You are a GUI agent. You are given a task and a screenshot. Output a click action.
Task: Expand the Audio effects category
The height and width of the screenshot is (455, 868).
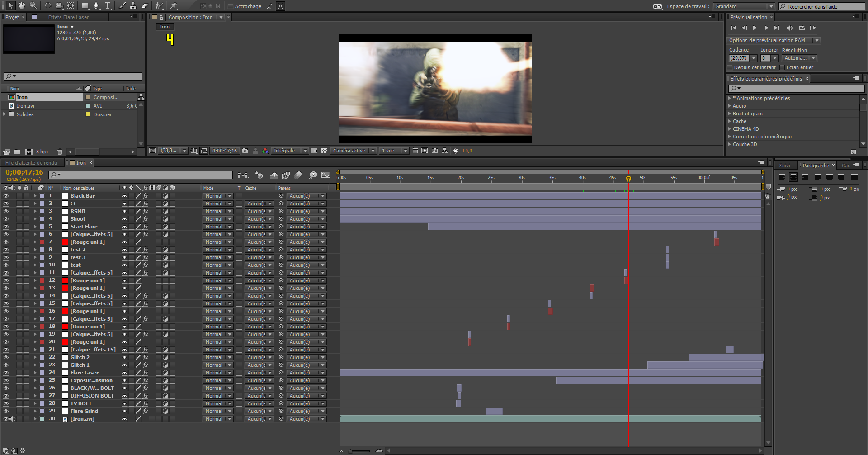pyautogui.click(x=730, y=106)
